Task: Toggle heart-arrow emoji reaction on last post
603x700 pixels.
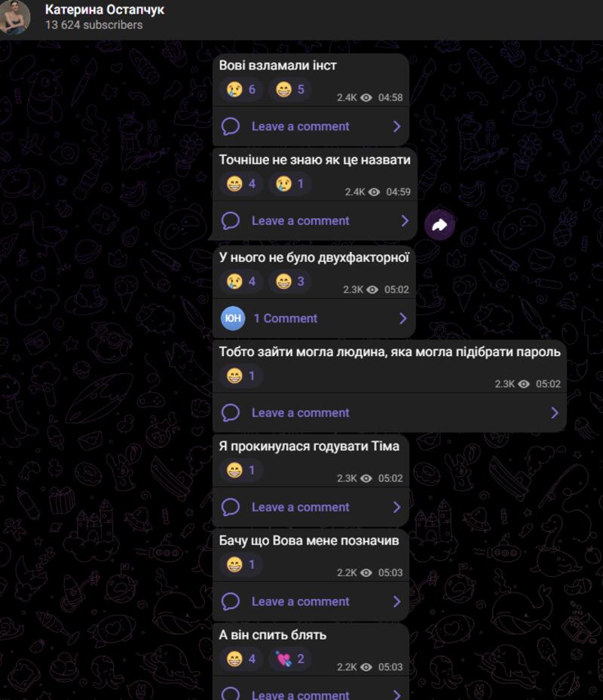Action: coord(290,659)
